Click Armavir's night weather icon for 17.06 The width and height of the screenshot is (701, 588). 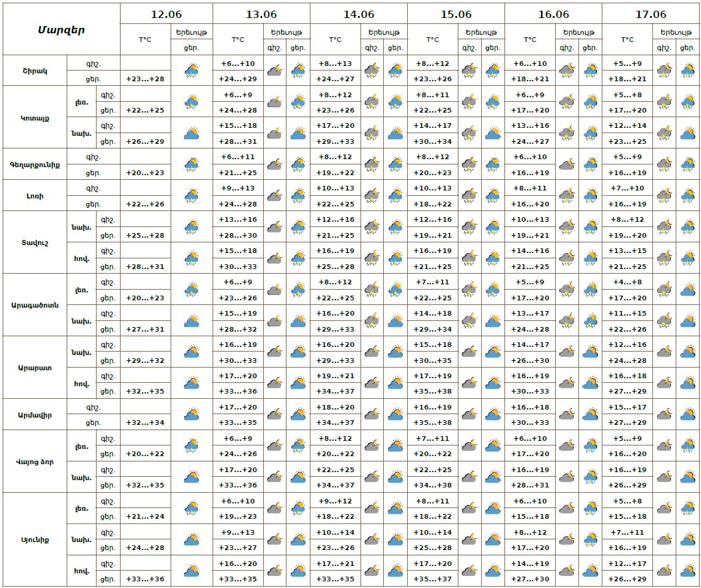[x=664, y=415]
